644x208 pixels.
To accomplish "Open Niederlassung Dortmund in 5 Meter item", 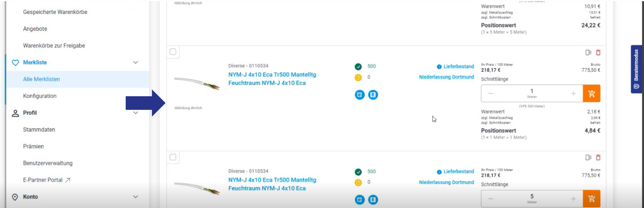I will click(x=446, y=182).
